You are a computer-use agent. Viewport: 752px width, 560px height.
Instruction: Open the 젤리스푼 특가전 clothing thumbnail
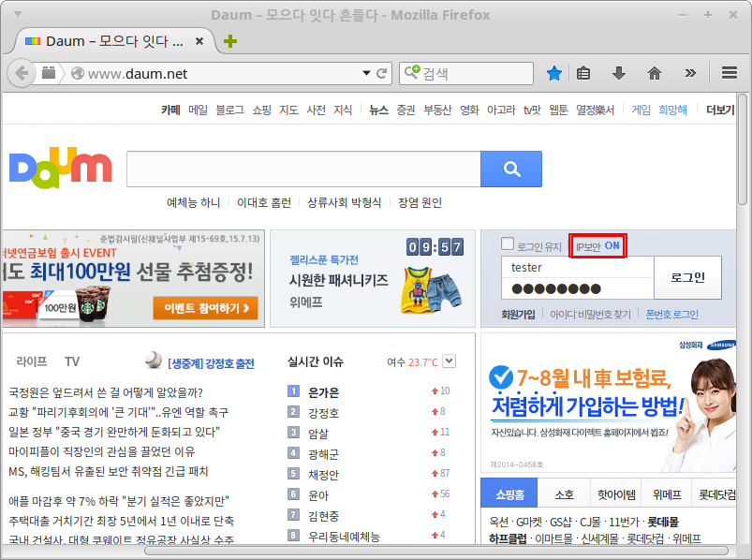[432, 289]
